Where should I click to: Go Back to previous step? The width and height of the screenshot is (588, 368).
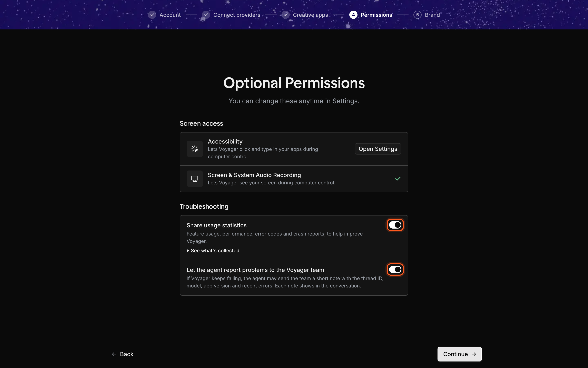point(123,354)
